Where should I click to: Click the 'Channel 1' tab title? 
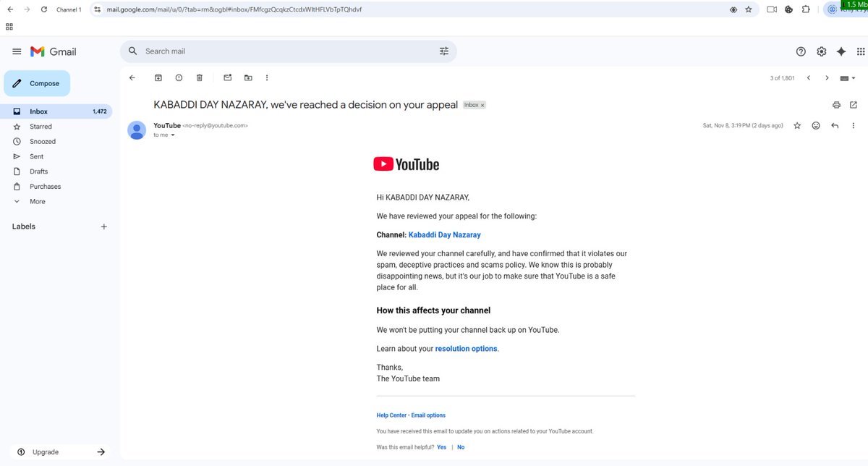pyautogui.click(x=69, y=9)
